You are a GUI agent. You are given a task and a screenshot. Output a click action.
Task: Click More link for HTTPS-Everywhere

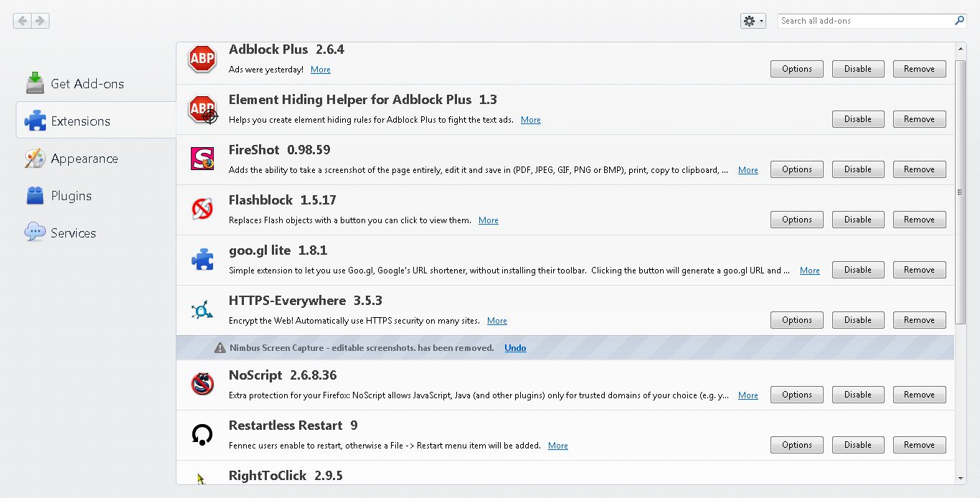point(497,321)
